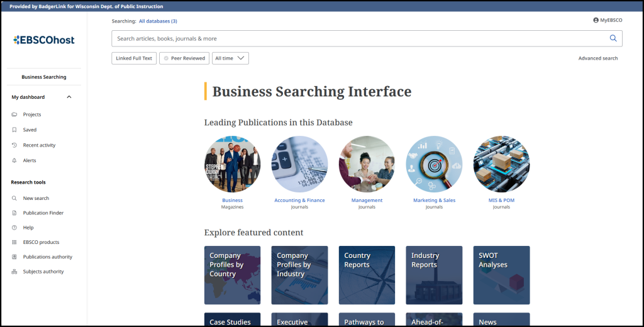Open the SWOT Analyses tile
This screenshot has height=327, width=644.
(501, 275)
